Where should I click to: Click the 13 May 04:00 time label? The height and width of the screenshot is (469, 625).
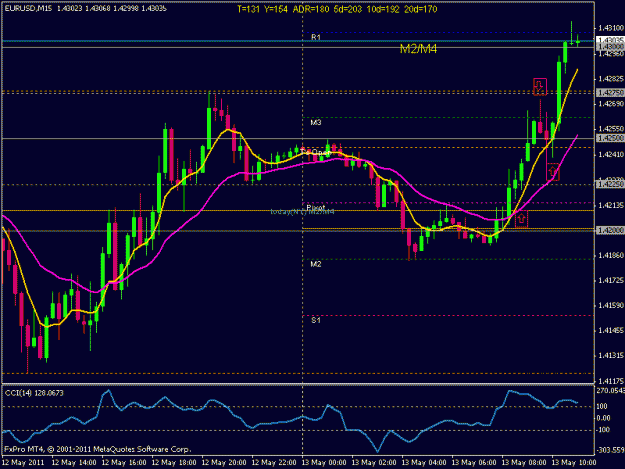[x=424, y=463]
